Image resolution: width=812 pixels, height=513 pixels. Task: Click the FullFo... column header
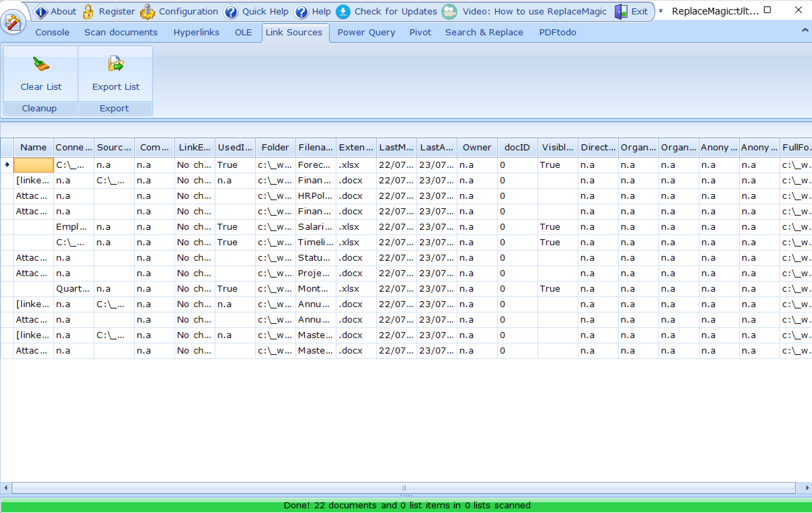796,147
